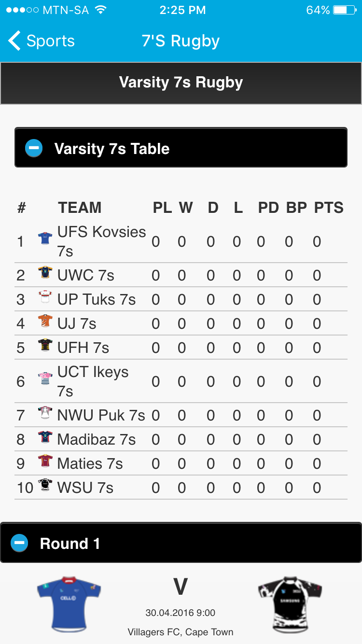362x644 pixels.
Task: Tap the Maties 7s maroon jersey icon
Action: tap(45, 462)
